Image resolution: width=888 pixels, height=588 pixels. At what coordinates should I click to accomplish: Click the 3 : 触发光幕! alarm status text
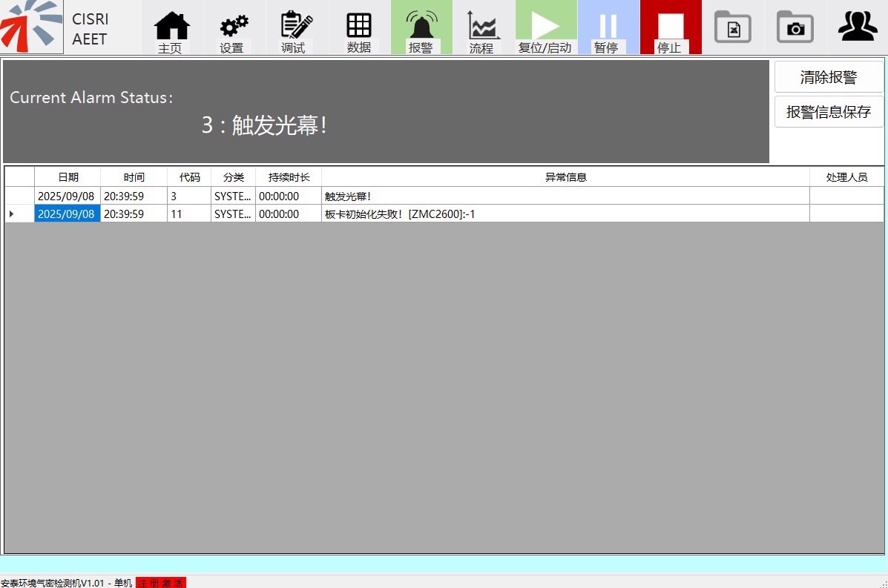coord(265,125)
